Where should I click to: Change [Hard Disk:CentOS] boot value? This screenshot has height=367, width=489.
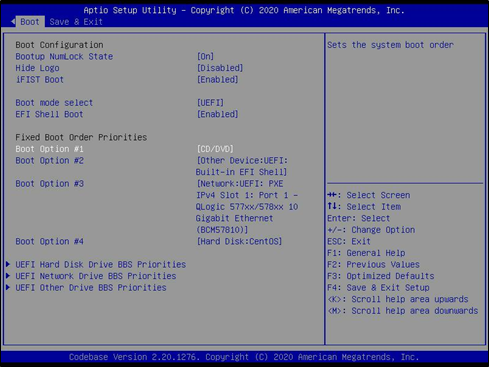tap(239, 241)
